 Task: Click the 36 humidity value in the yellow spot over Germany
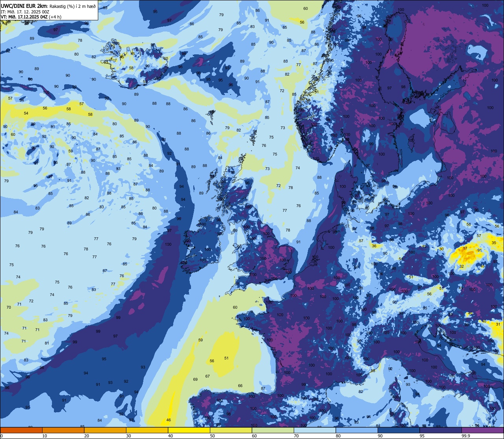click(374, 246)
